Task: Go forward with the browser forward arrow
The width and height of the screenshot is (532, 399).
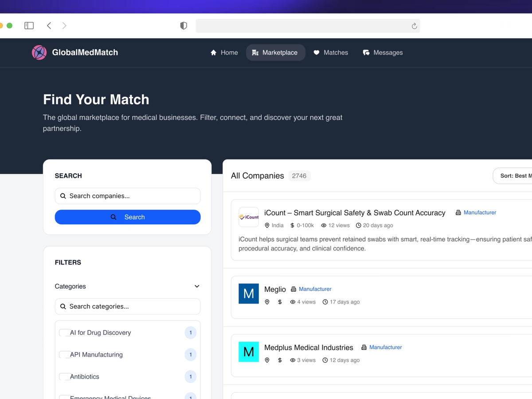Action: click(x=64, y=26)
